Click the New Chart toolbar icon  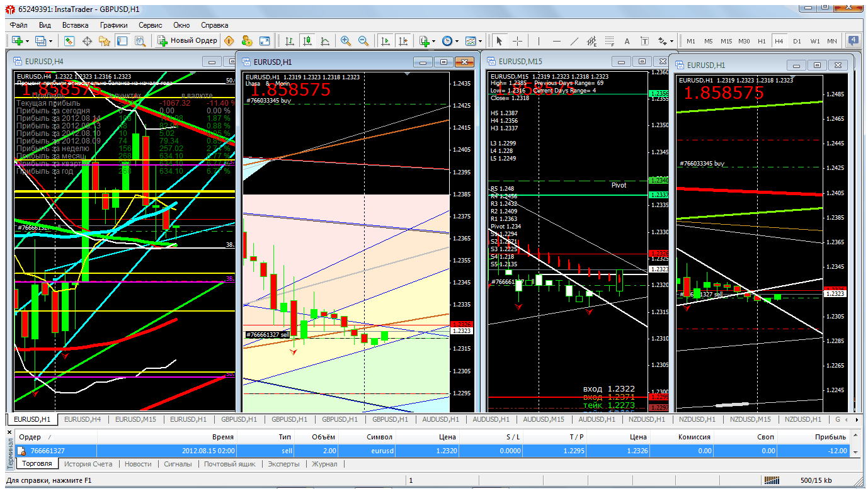(x=17, y=41)
